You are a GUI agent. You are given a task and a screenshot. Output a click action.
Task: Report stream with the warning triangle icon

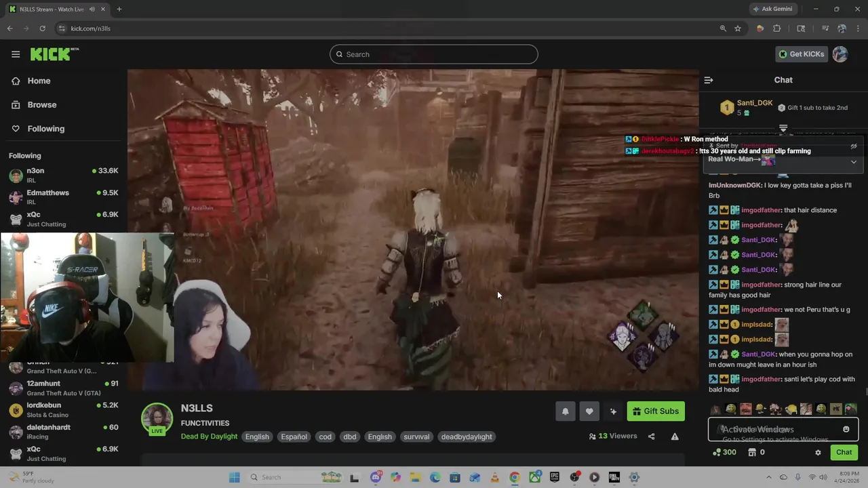pos(675,436)
